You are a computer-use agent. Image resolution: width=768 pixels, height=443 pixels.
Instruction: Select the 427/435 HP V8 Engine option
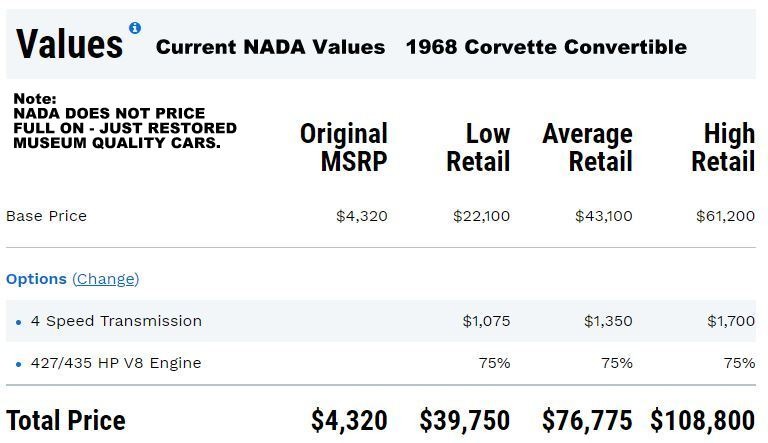click(116, 363)
